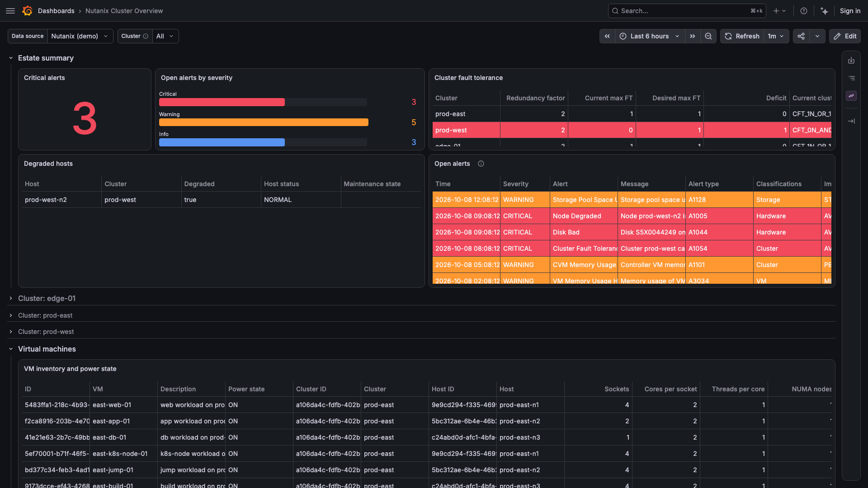The height and width of the screenshot is (488, 868).
Task: Open the Grafana AI assistant sparkle icon
Action: pos(825,11)
